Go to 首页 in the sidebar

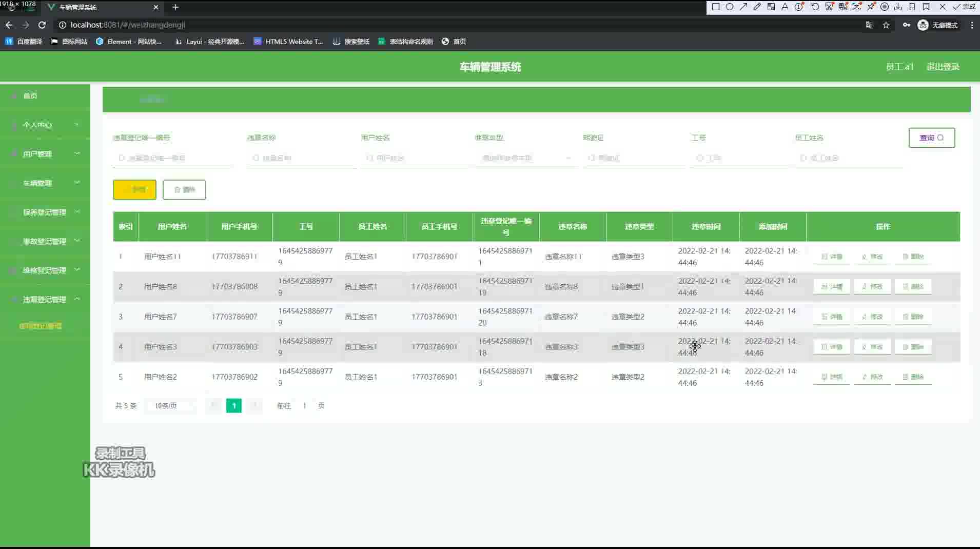30,95
